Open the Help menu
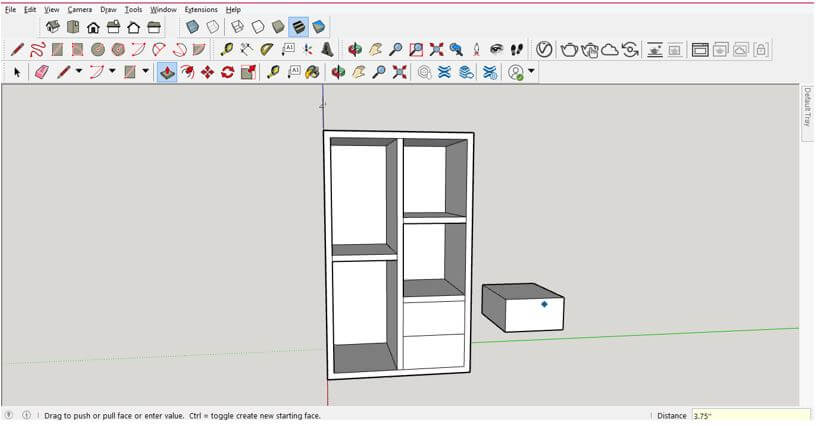The width and height of the screenshot is (819, 426). (233, 9)
